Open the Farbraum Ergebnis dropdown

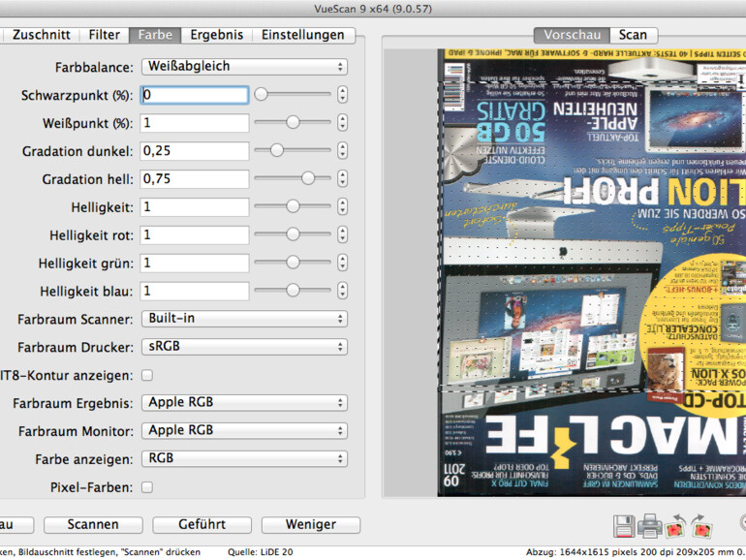coord(244,402)
